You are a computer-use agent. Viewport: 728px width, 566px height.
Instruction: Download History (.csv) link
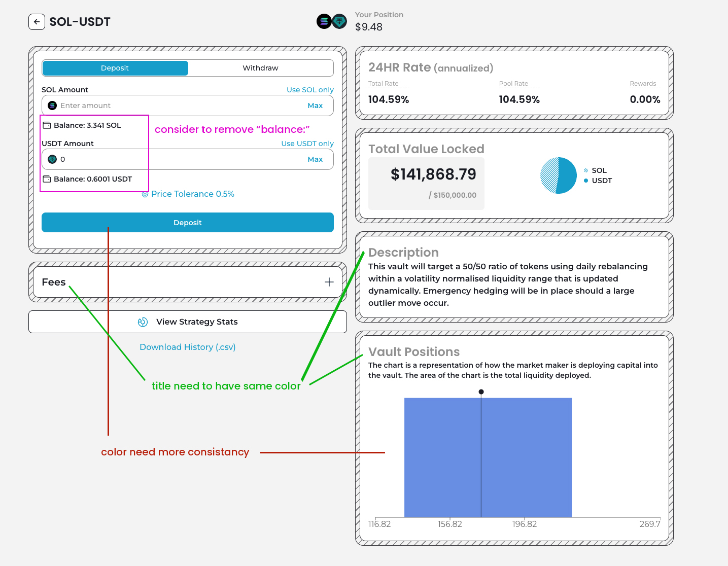(x=188, y=347)
